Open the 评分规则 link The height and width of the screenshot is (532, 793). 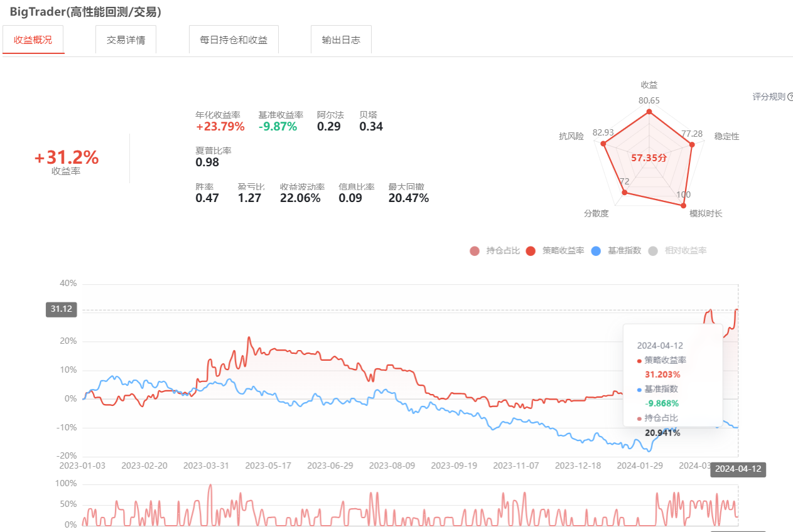tap(769, 97)
